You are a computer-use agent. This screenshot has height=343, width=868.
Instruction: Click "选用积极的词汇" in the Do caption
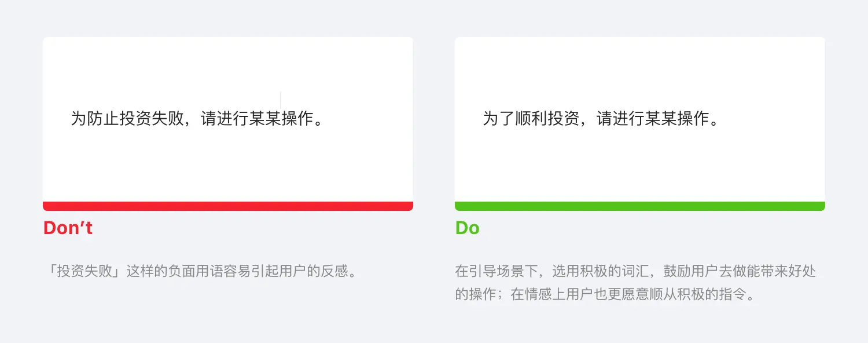coord(601,271)
